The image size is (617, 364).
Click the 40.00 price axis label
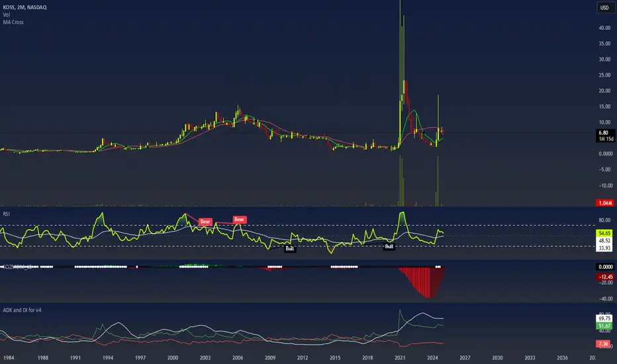[x=605, y=28]
